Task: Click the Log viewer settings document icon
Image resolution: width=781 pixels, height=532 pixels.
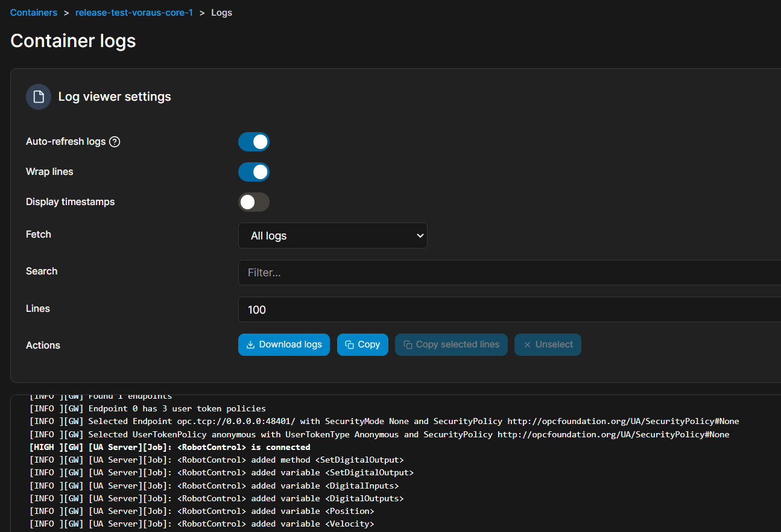Action: pyautogui.click(x=39, y=97)
